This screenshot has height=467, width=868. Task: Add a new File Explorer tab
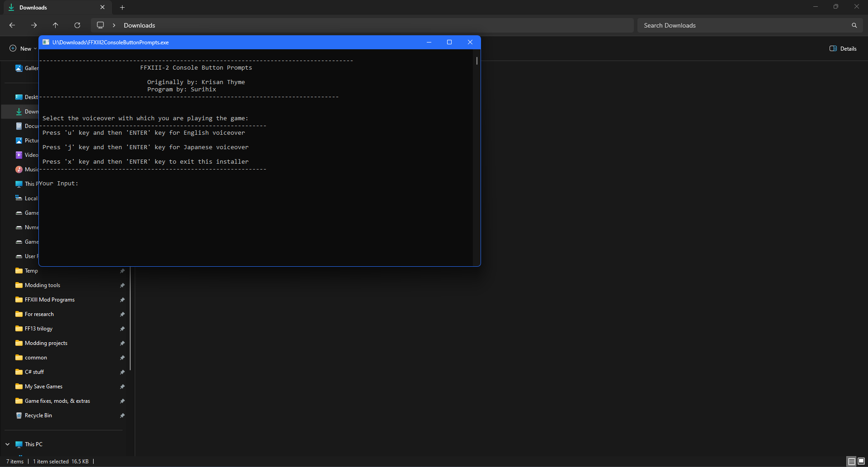tap(122, 7)
